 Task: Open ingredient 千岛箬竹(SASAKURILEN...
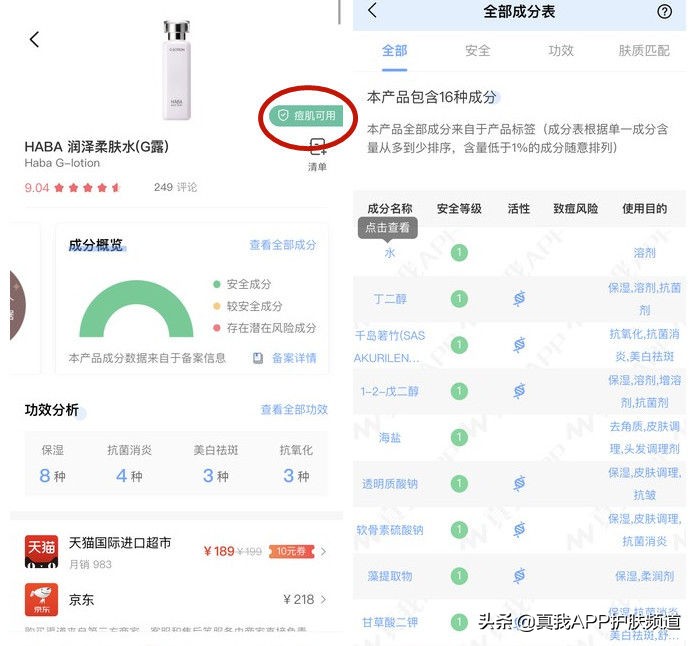pos(390,346)
